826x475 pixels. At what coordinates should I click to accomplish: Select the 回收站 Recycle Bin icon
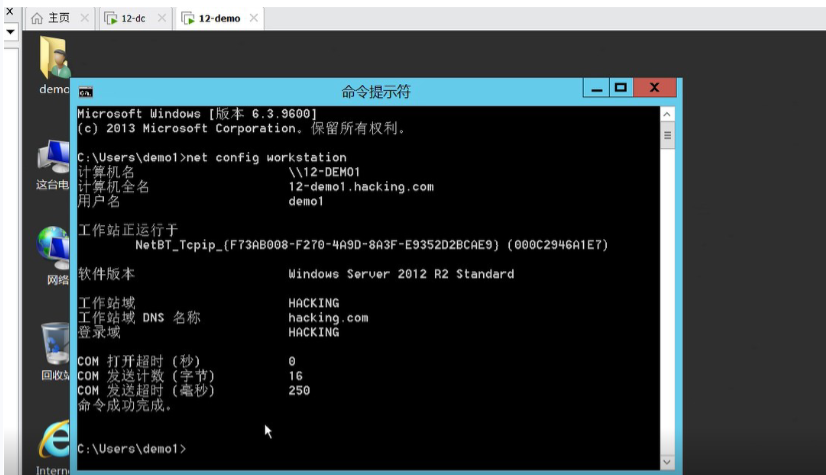[x=53, y=345]
